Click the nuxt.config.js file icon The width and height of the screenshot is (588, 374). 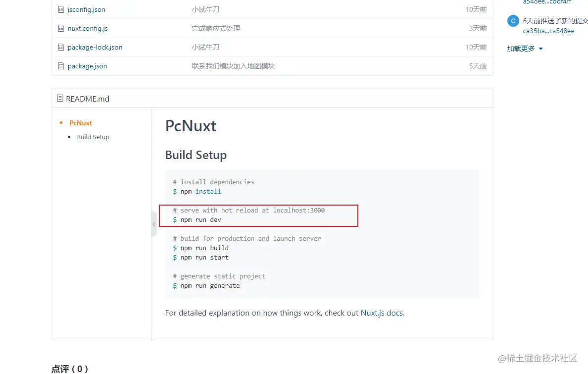(61, 28)
